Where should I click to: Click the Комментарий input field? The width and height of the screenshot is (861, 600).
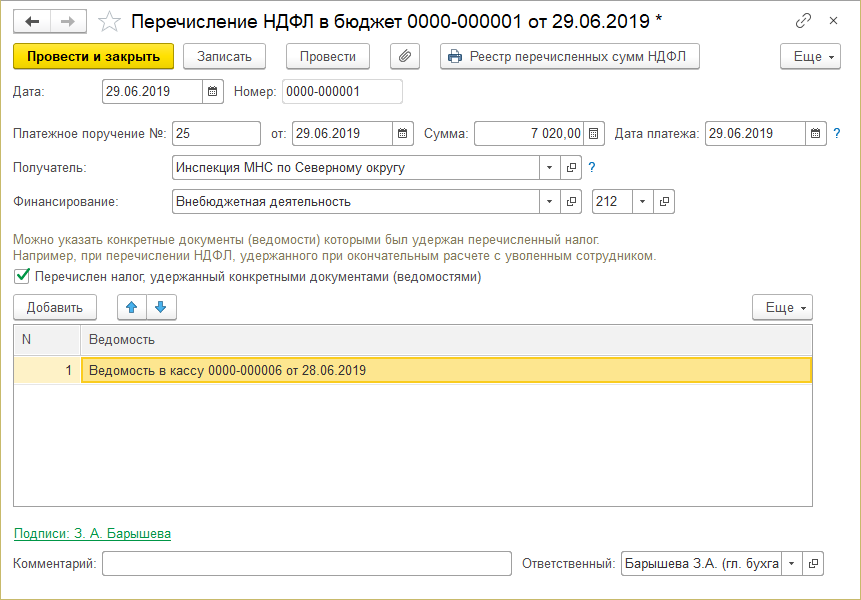pyautogui.click(x=306, y=564)
